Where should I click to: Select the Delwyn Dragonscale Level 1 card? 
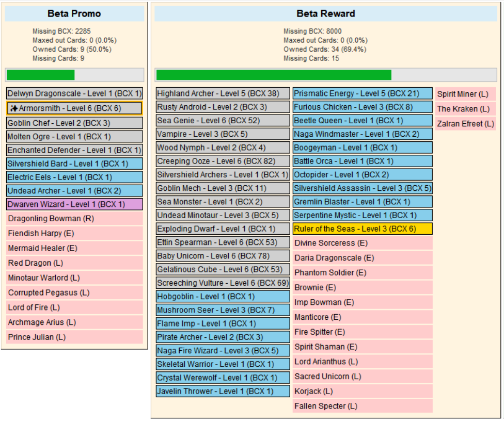click(x=74, y=94)
